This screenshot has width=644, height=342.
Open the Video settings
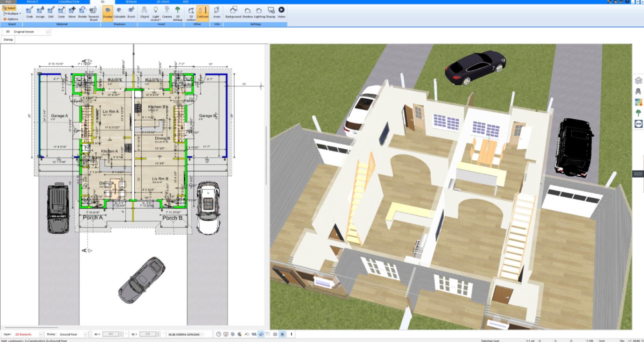coord(281,12)
